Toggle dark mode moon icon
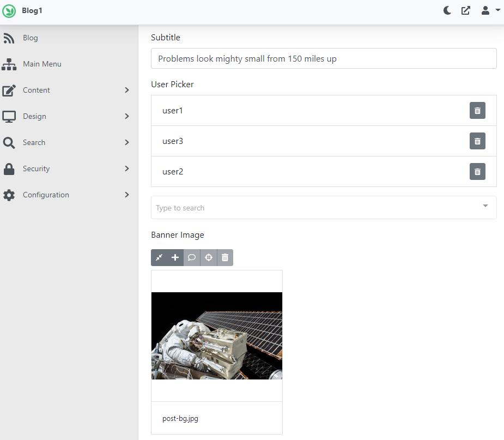The image size is (504, 440). click(447, 10)
